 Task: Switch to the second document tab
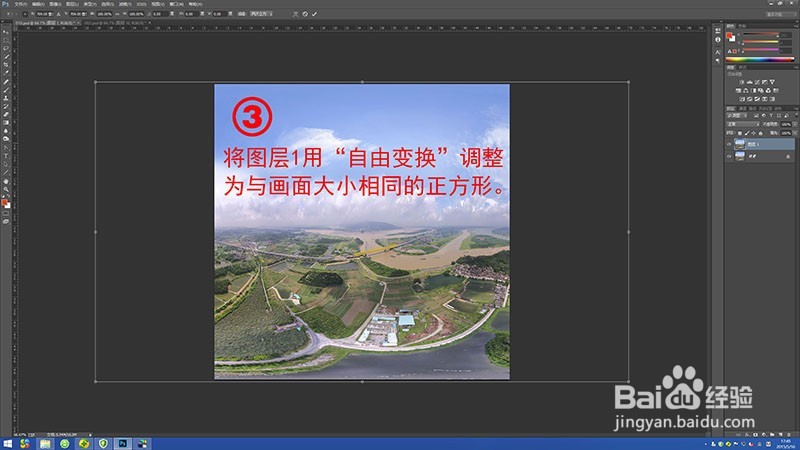117,22
